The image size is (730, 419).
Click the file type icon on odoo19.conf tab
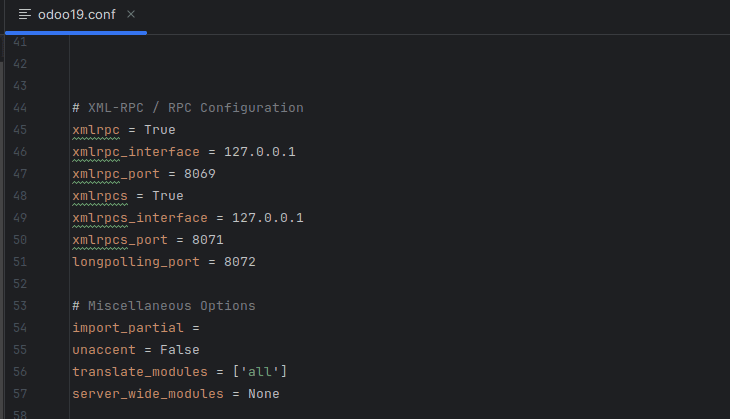25,14
